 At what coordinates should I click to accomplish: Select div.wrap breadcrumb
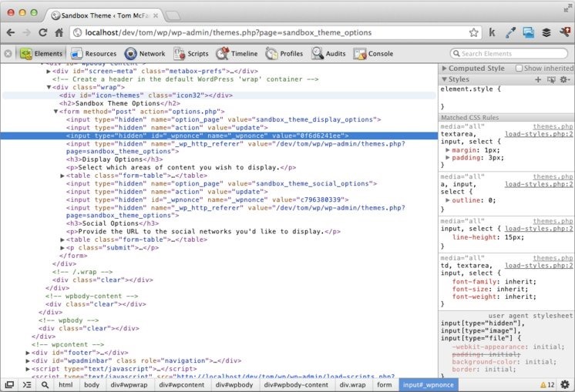352,385
